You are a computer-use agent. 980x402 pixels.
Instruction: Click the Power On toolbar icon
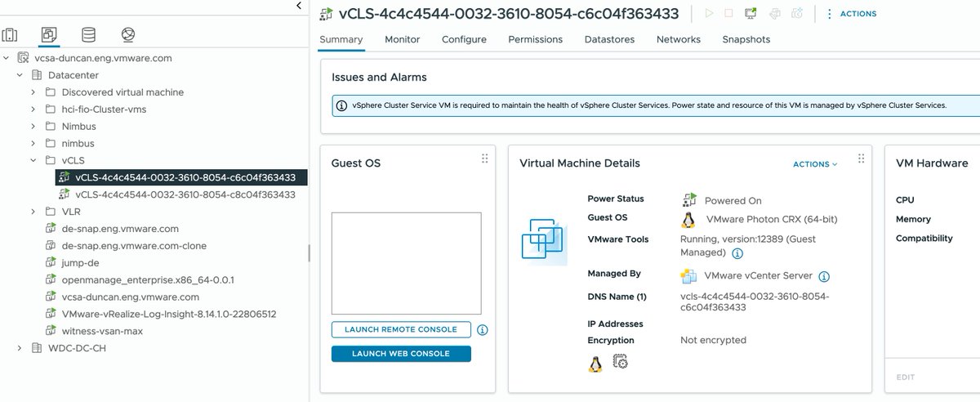point(709,13)
